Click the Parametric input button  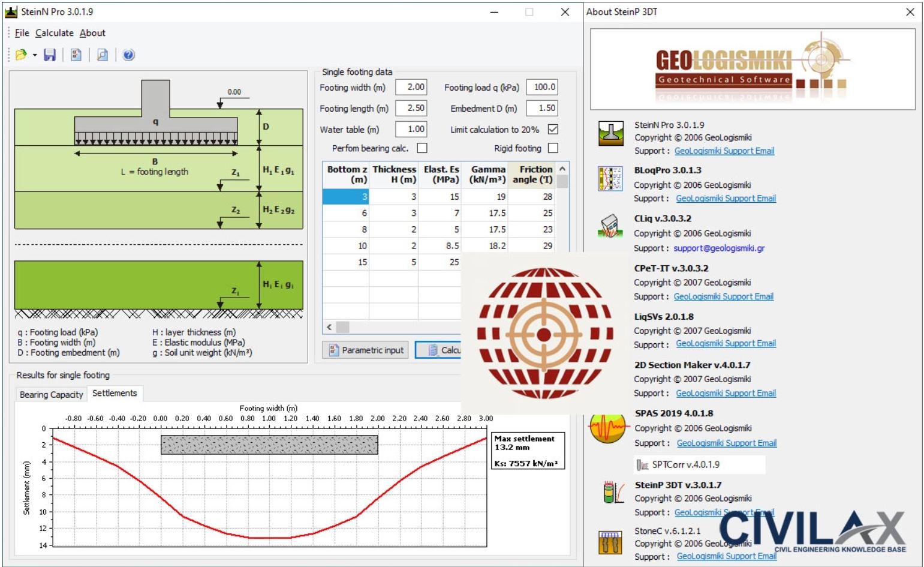point(366,350)
